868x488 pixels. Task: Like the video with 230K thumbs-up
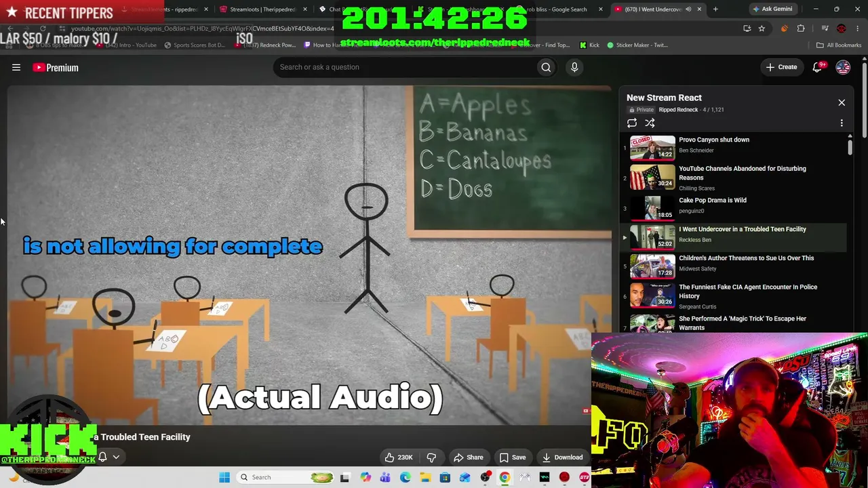tap(399, 457)
